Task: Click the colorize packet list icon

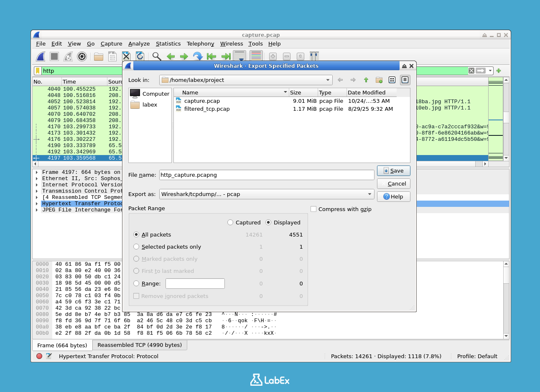Action: coord(256,56)
